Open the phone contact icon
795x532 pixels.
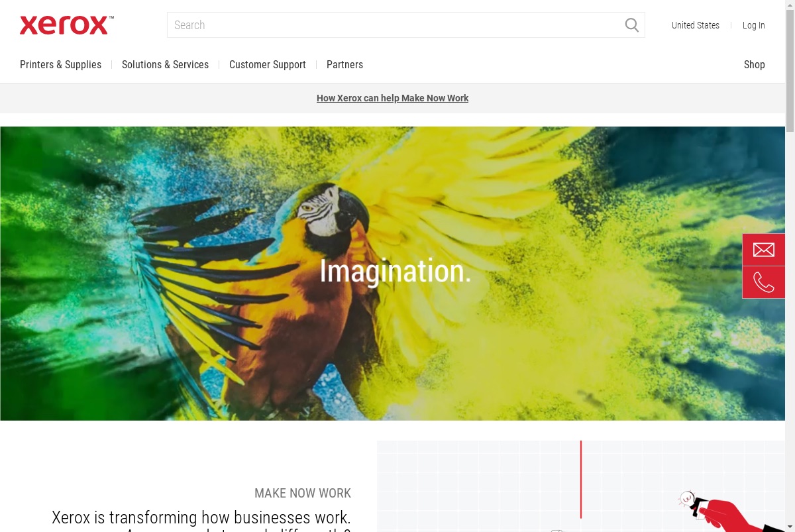click(764, 282)
